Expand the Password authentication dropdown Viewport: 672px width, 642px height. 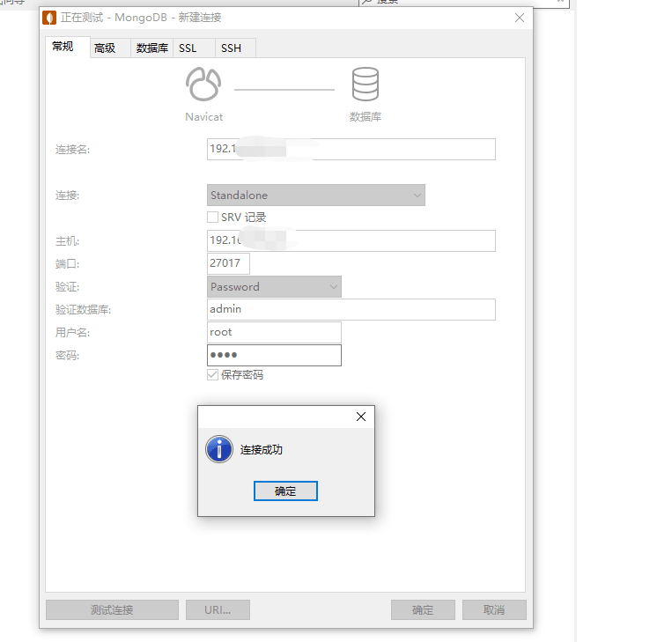point(274,287)
